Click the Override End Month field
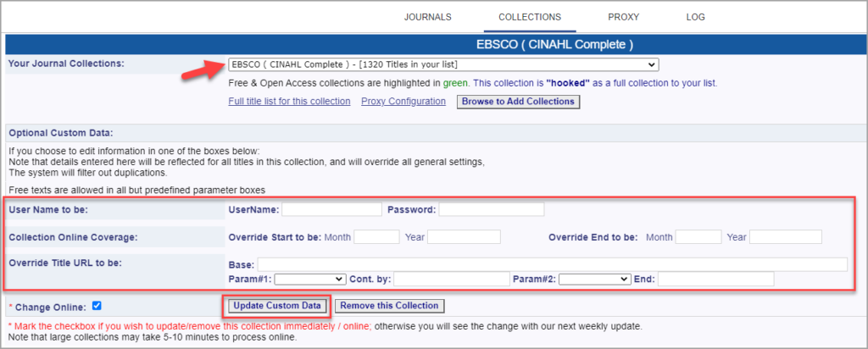 pos(698,236)
